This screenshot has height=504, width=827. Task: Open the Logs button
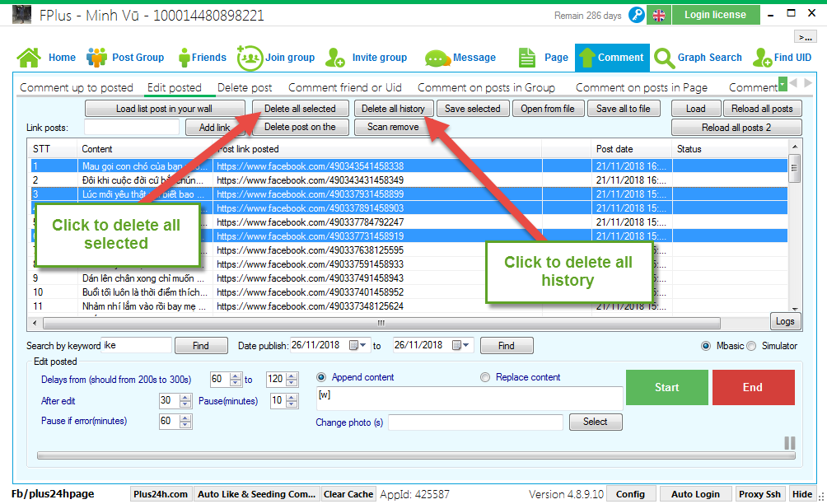click(x=785, y=321)
